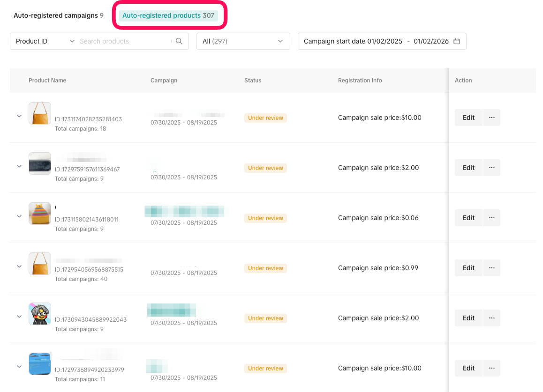Open the campaign date calendar icon

pyautogui.click(x=457, y=41)
